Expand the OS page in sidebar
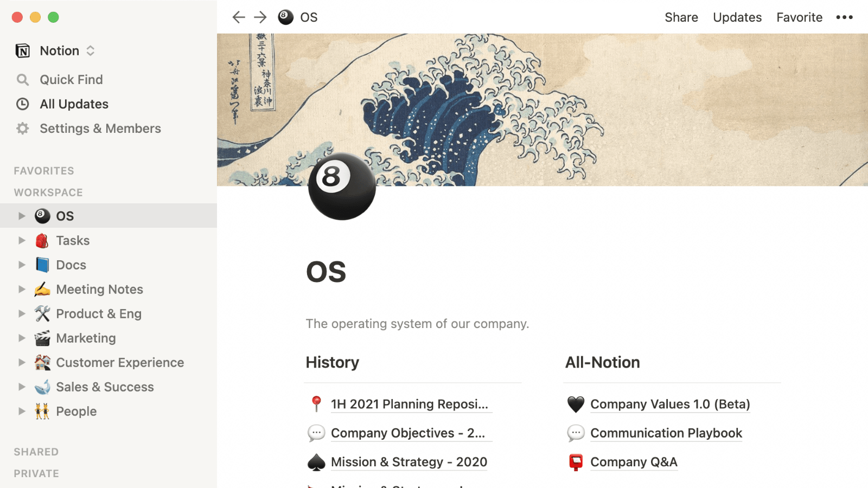Viewport: 868px width, 488px height. tap(22, 216)
